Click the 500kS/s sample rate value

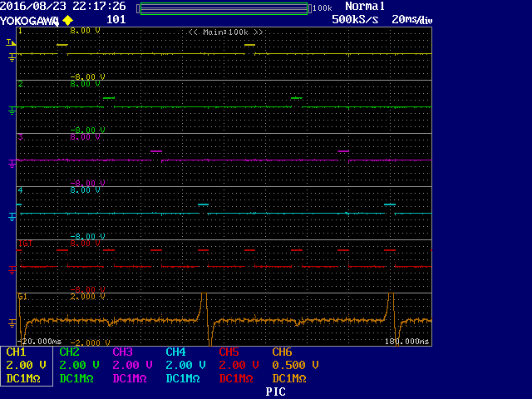coord(355,19)
